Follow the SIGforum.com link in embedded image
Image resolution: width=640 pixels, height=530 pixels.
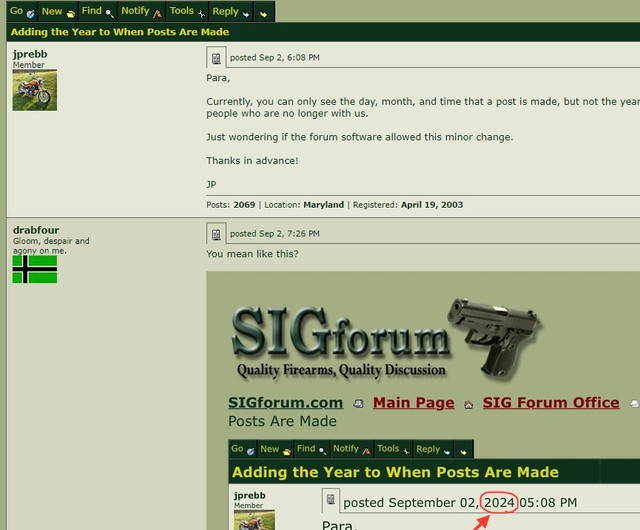click(x=285, y=403)
